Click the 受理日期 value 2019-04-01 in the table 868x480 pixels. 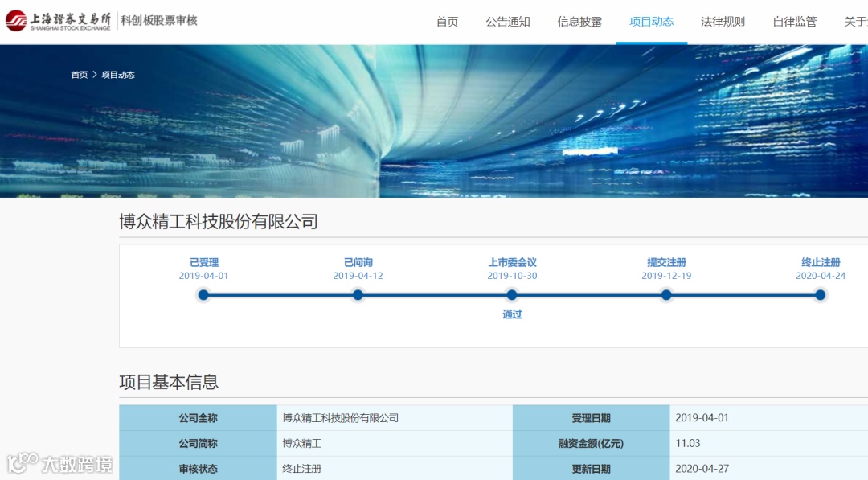click(x=702, y=418)
